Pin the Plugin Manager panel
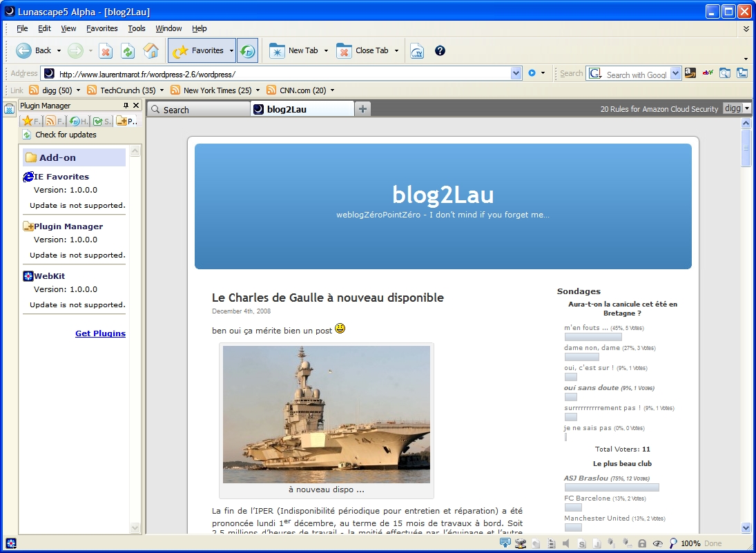 tap(126, 106)
